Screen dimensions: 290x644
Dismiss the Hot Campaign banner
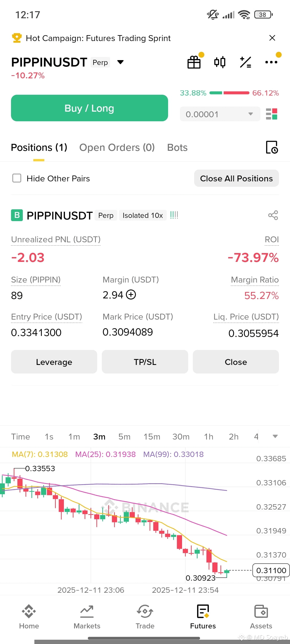coord(272,38)
